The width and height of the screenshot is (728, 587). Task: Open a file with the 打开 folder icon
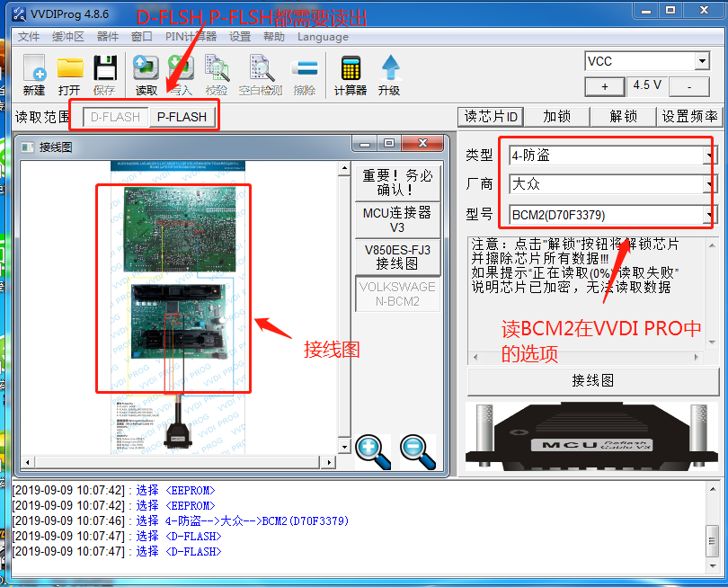pos(69,75)
